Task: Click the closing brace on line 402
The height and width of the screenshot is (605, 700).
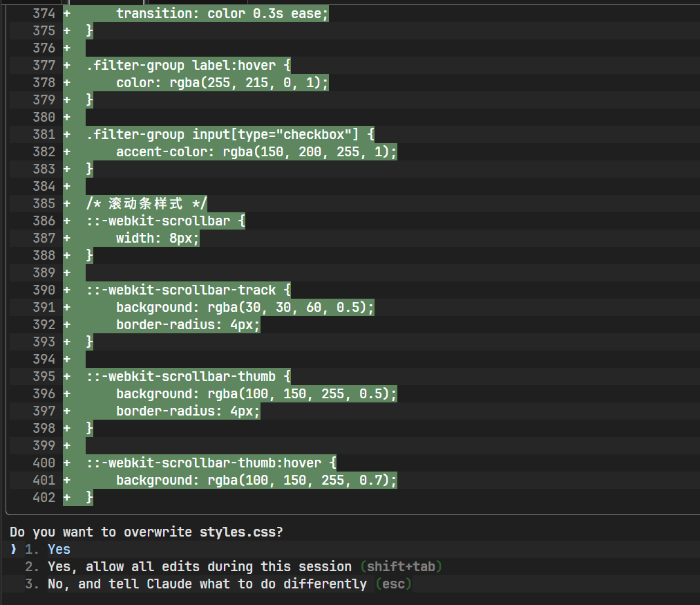Action: point(90,497)
